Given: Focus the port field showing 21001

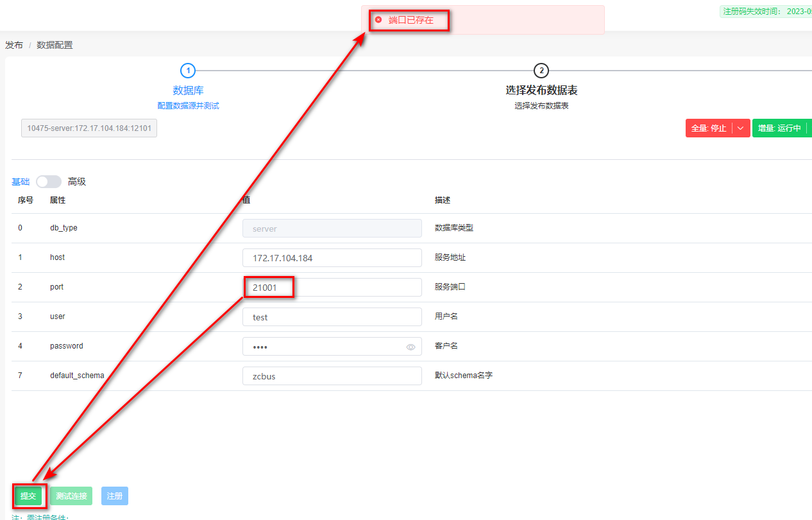Looking at the screenshot, I should (x=332, y=288).
